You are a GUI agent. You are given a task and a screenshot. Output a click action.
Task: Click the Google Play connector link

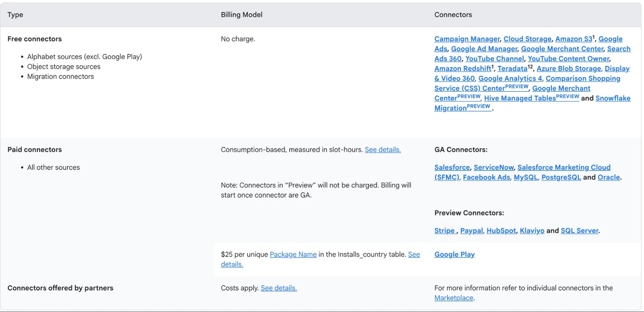(454, 254)
